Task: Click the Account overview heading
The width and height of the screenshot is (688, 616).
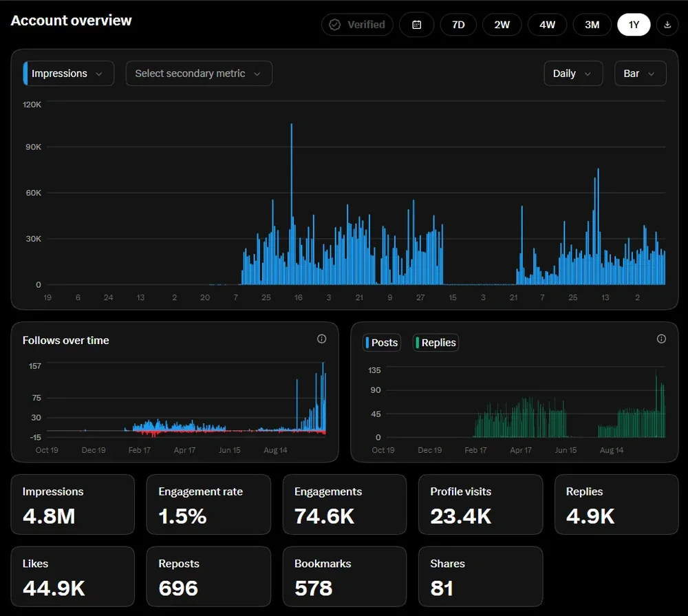Action: pyautogui.click(x=71, y=21)
